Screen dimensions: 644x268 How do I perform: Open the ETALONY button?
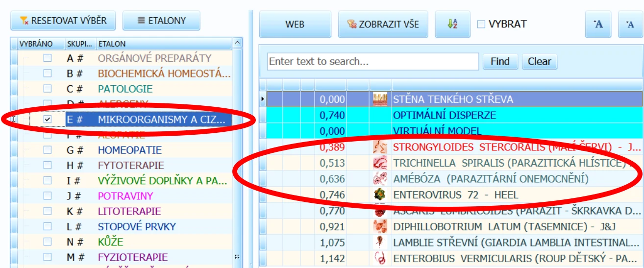161,21
